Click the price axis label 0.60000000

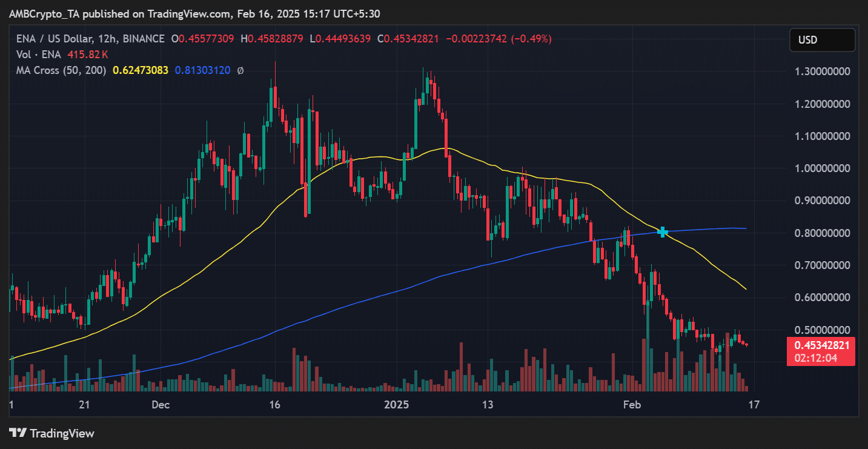point(822,298)
